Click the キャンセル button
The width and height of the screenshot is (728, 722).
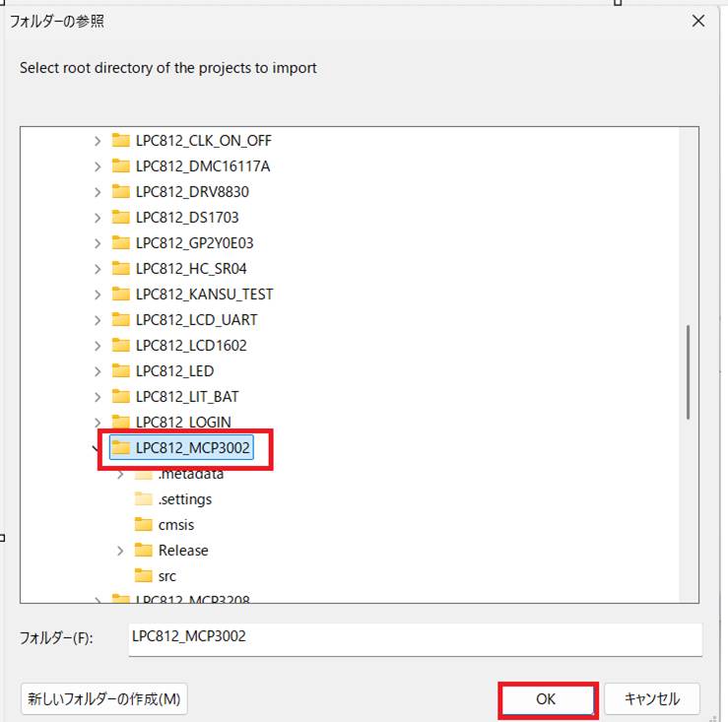(x=651, y=699)
